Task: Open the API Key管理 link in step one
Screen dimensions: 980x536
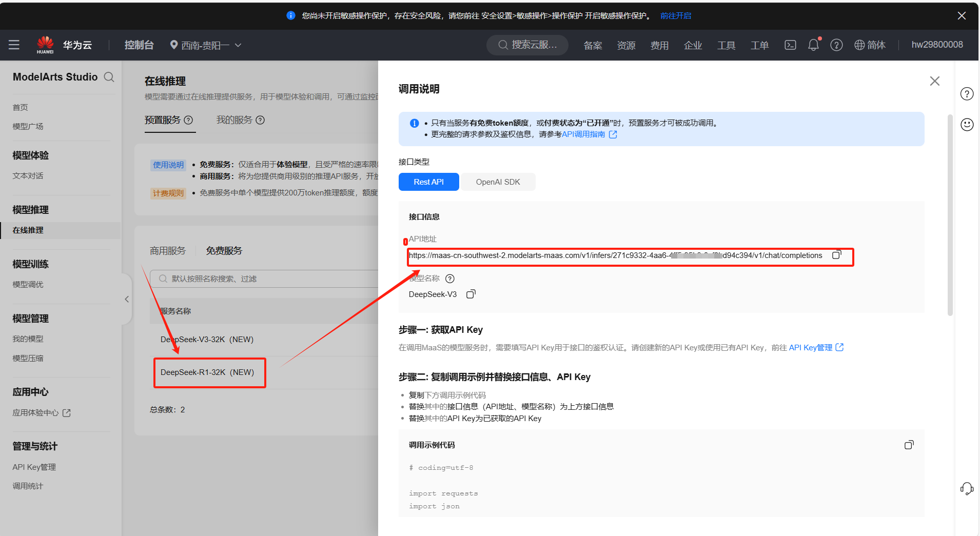Action: coord(816,348)
